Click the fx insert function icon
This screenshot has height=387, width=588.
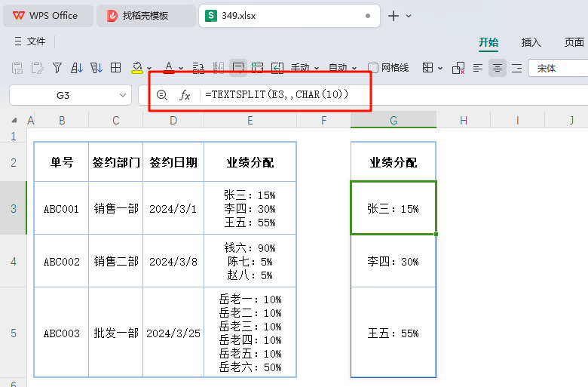[x=185, y=95]
